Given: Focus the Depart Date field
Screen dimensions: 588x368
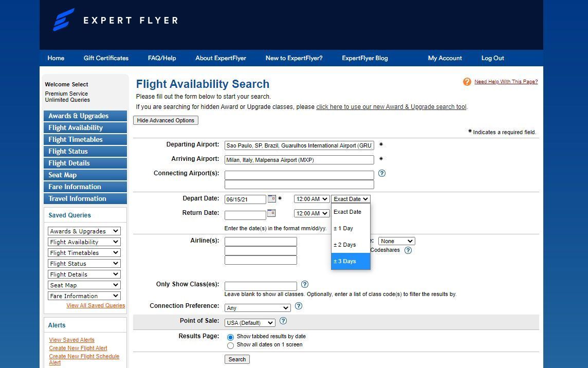Looking at the screenshot, I should point(245,199).
